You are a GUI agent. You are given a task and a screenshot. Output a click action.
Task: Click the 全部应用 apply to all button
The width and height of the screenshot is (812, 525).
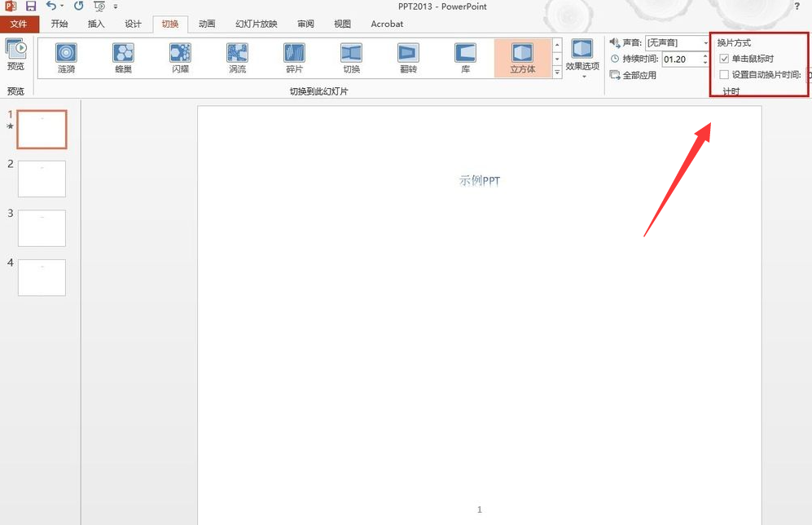click(x=633, y=75)
